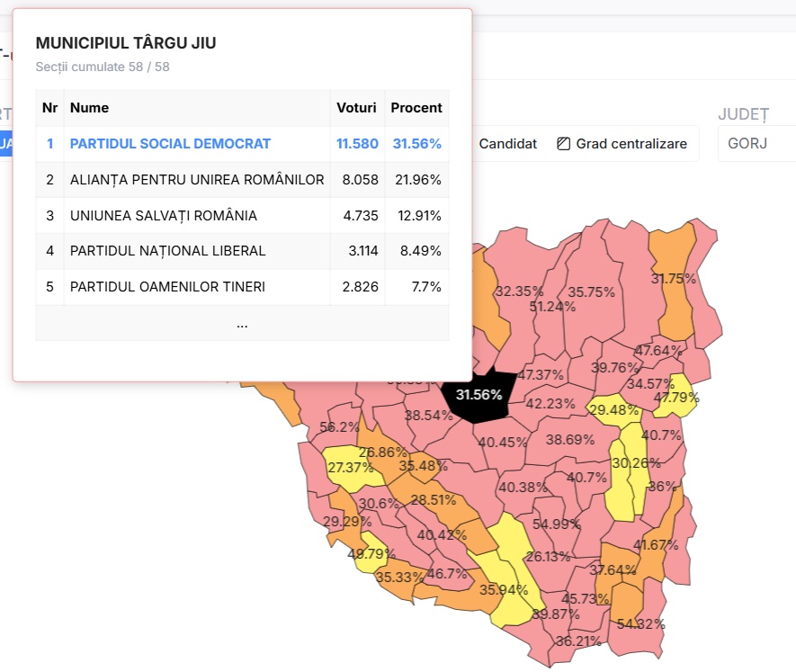Select the map region labeled 38.69%
The height and width of the screenshot is (672, 796).
point(571,439)
